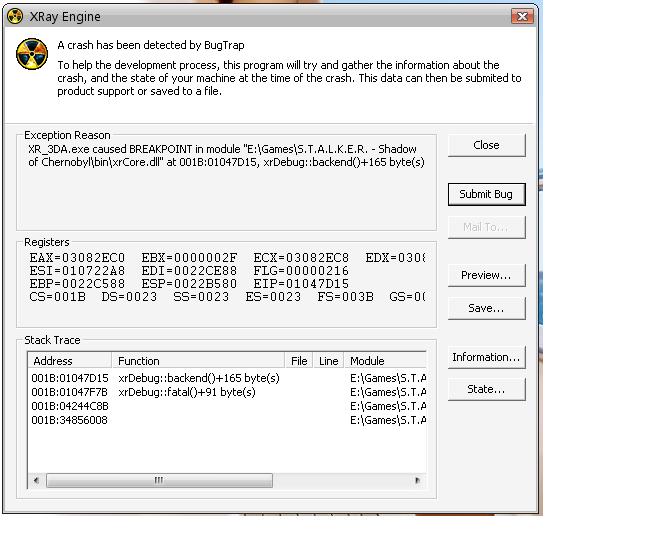Click the Close button

coord(486,145)
